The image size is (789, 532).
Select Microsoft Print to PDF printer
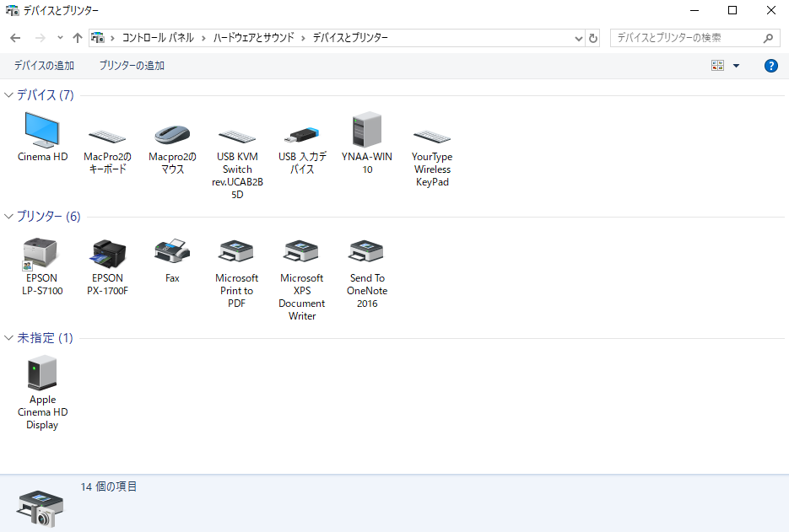pos(236,273)
